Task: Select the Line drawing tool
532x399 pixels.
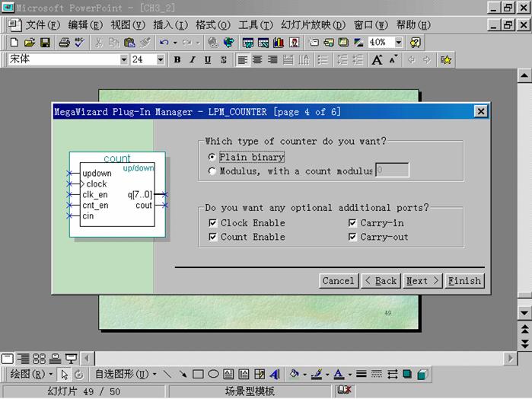Action: pos(167,374)
